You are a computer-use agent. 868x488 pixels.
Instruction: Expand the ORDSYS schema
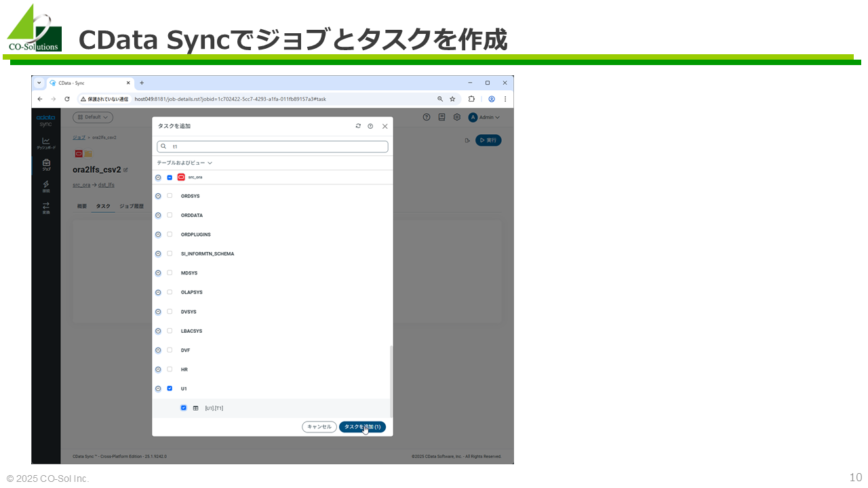click(158, 196)
